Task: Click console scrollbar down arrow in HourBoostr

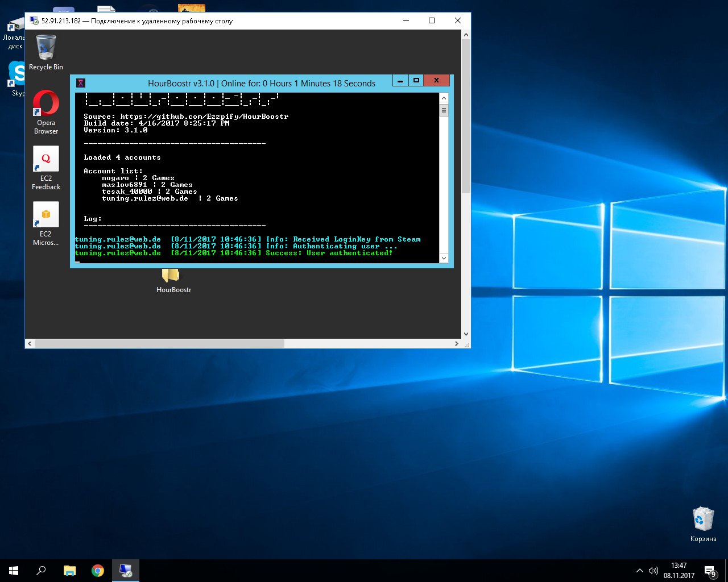Action: (x=444, y=258)
